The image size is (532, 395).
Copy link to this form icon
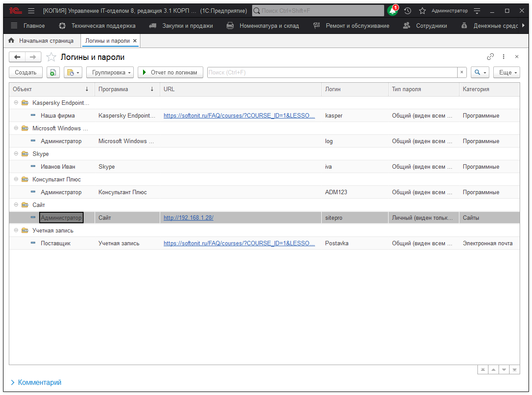click(x=490, y=57)
